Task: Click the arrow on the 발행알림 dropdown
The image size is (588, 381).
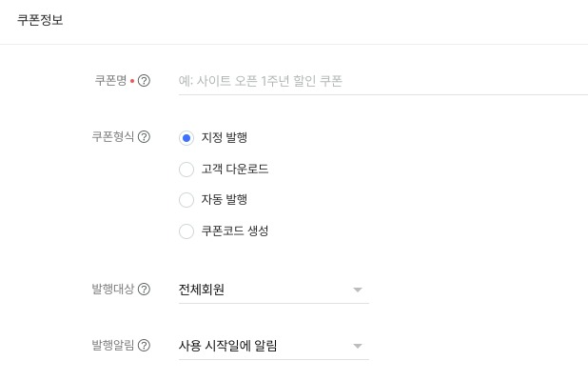Action: [358, 346]
